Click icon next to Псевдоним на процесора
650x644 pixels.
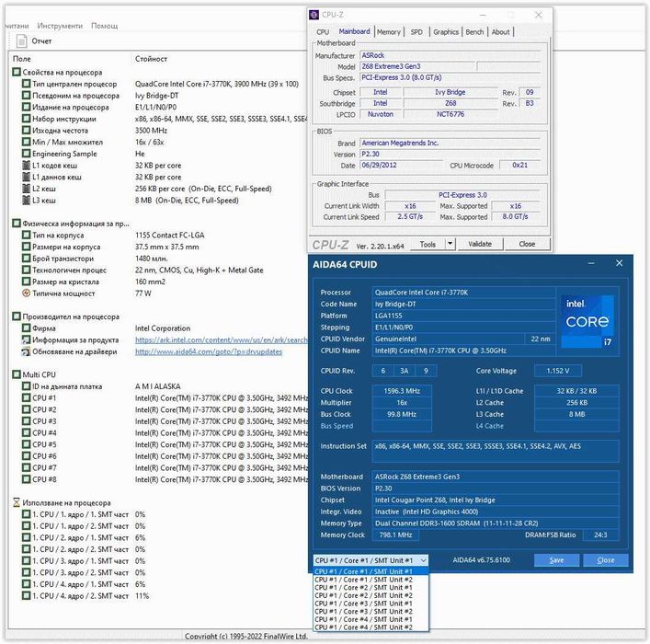click(x=26, y=96)
